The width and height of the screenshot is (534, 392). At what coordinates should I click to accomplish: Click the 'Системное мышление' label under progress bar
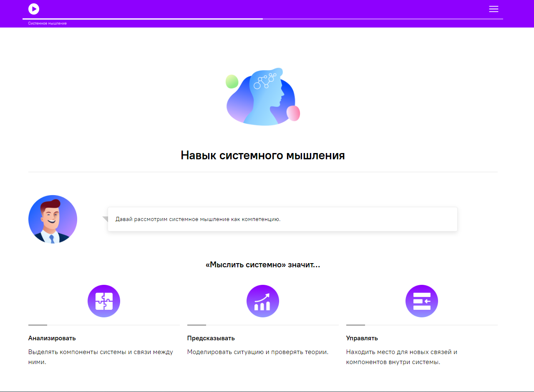(x=48, y=23)
